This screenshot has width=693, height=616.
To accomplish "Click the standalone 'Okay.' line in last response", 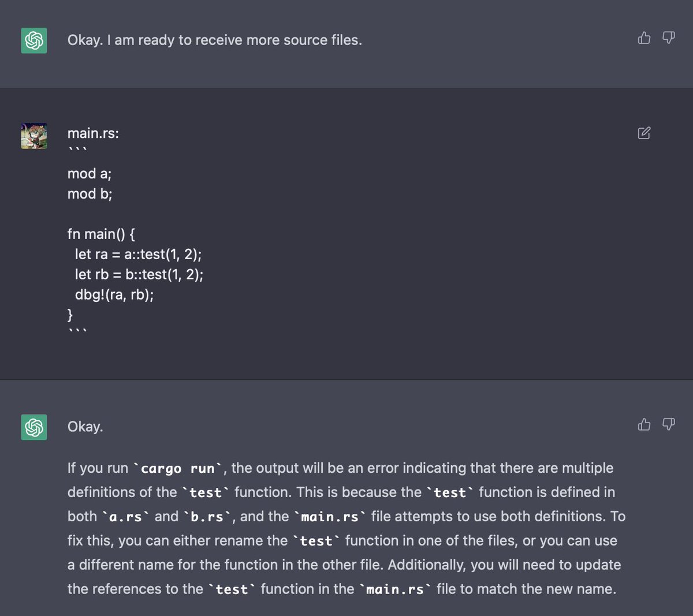I will [x=85, y=427].
